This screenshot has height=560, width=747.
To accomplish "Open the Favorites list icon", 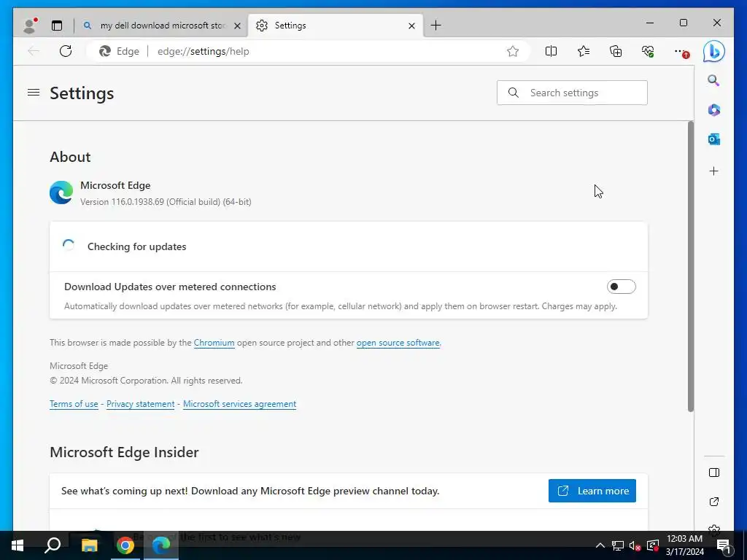I will click(584, 51).
